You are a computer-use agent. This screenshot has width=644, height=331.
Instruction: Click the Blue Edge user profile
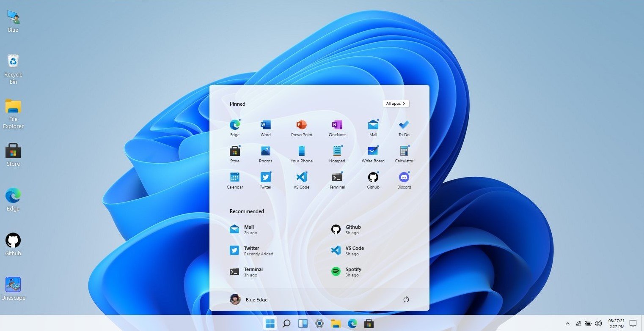tap(248, 300)
